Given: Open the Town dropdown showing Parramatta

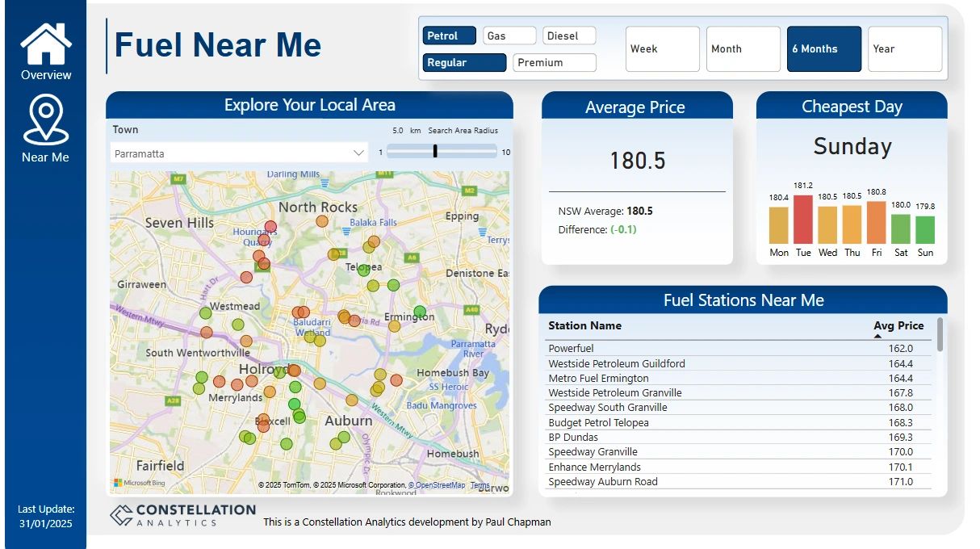Looking at the screenshot, I should [x=358, y=152].
